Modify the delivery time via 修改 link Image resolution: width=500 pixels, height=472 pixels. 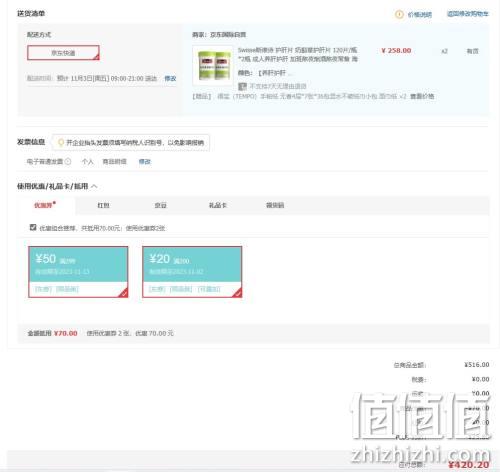point(170,78)
